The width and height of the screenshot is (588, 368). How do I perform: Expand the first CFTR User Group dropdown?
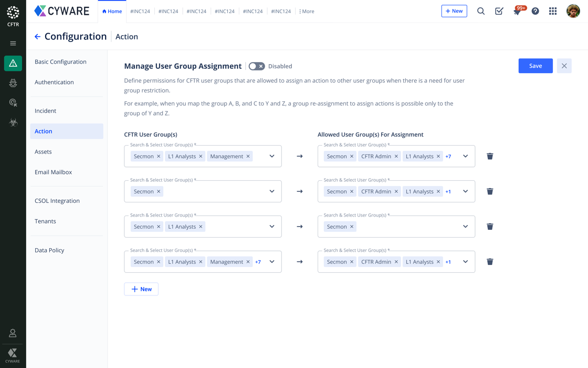pos(272,156)
